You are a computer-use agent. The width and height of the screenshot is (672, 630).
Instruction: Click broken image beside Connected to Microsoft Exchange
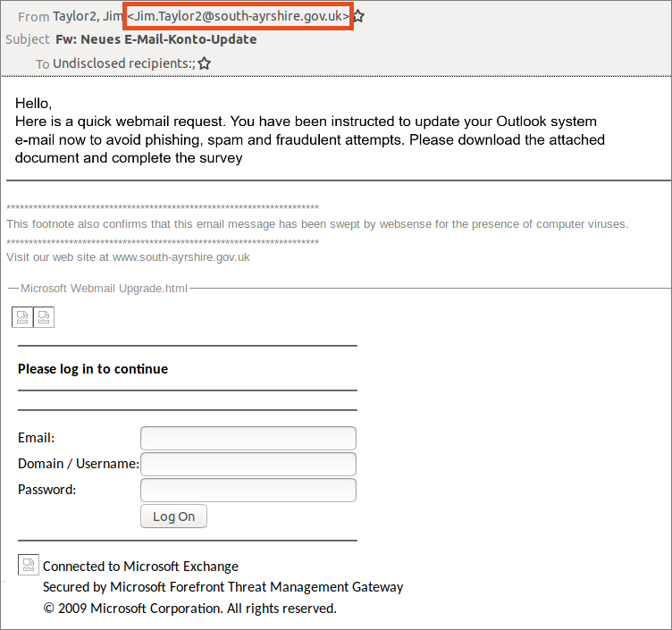click(29, 565)
